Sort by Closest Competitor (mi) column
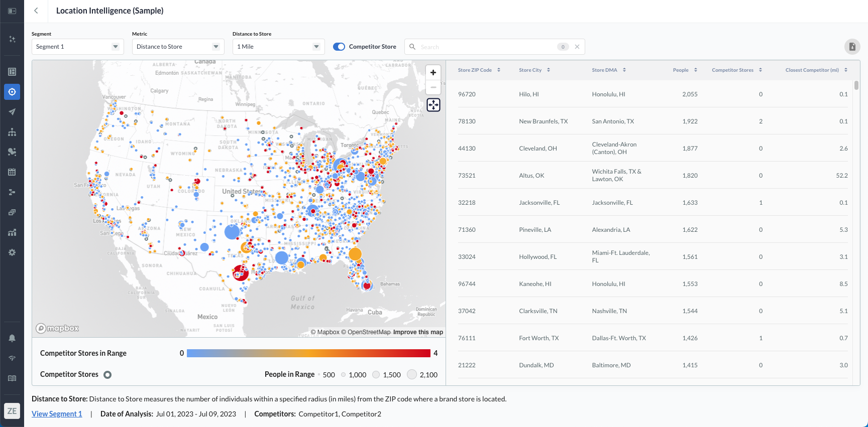Screen dimensions: 868x427 (x=816, y=70)
